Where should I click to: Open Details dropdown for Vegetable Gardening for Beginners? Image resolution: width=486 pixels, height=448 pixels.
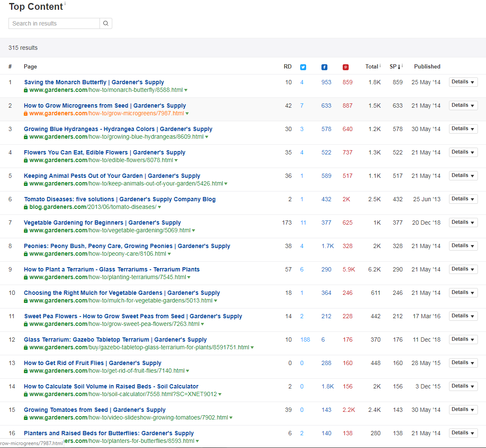463,222
